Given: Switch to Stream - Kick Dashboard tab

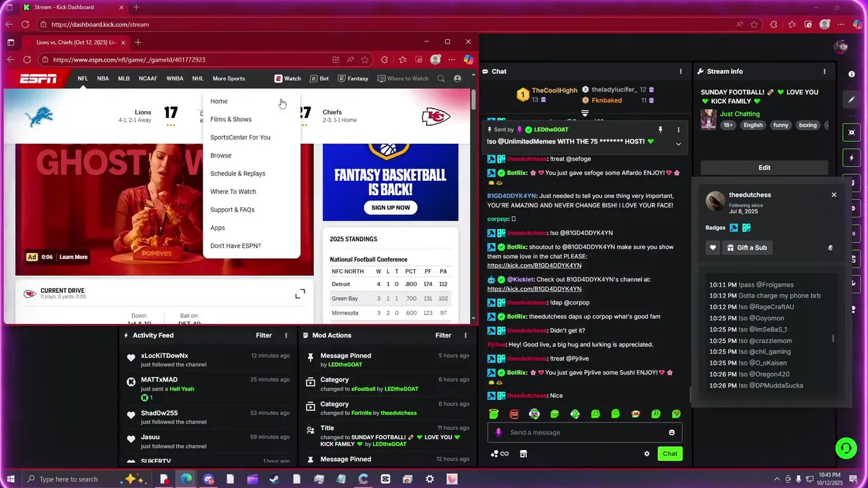Looking at the screenshot, I should coord(73,7).
